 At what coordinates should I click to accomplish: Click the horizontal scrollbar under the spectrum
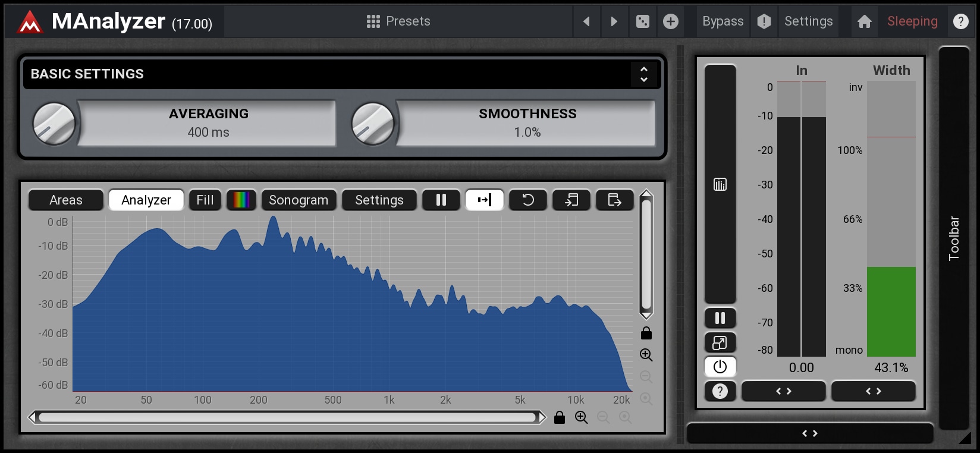click(x=287, y=417)
